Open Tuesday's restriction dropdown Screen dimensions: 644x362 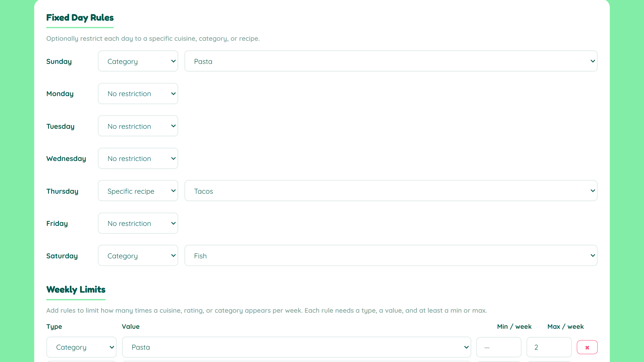(138, 126)
